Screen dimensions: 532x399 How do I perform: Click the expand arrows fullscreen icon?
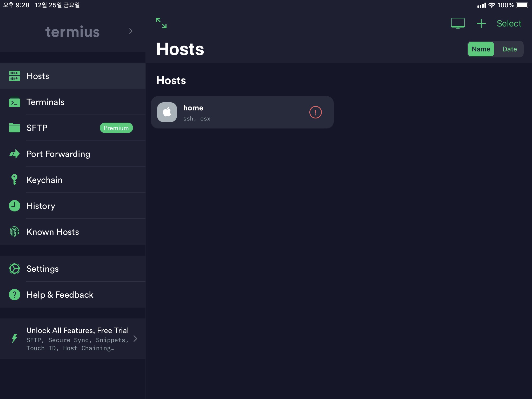tap(161, 23)
